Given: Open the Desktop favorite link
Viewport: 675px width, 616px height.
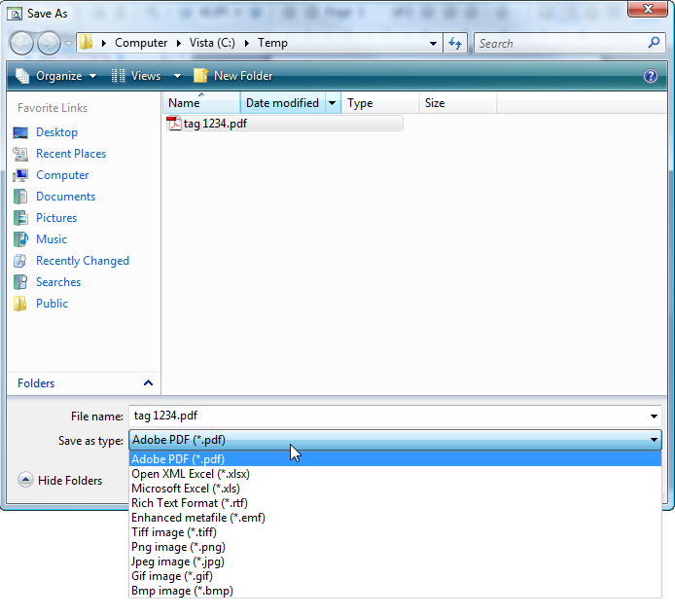Looking at the screenshot, I should (56, 132).
